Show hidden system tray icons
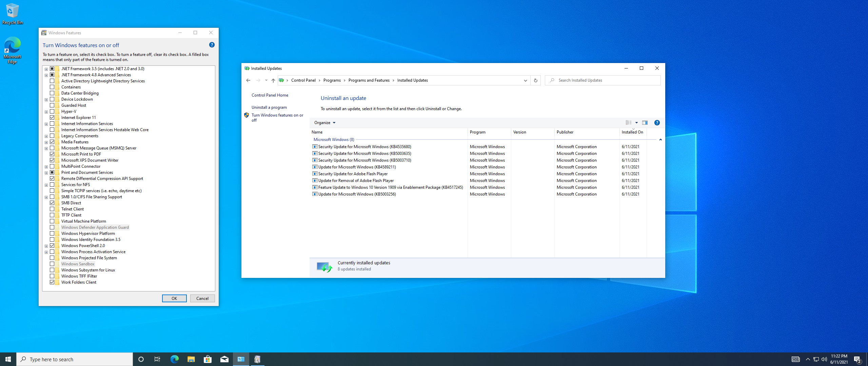The width and height of the screenshot is (868, 366). click(x=808, y=359)
